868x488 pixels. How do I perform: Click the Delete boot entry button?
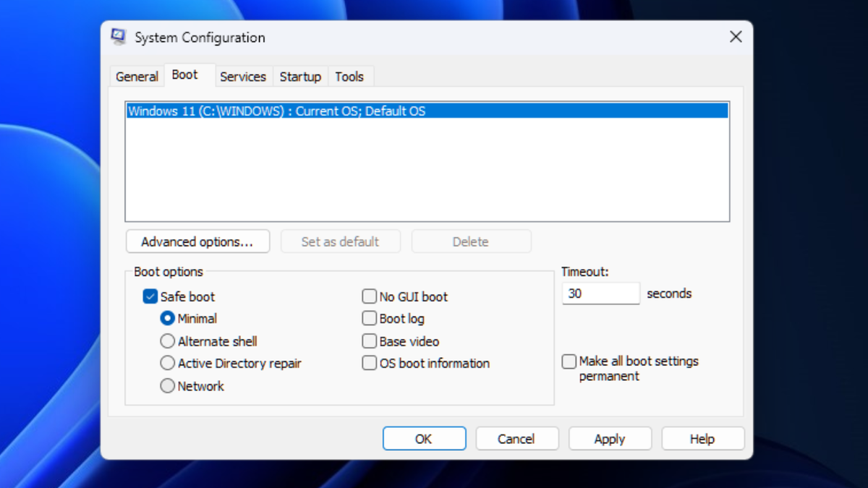click(471, 241)
